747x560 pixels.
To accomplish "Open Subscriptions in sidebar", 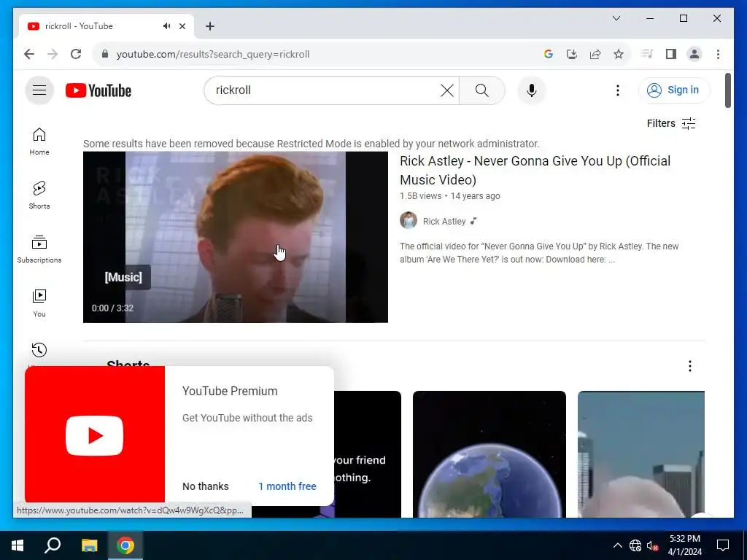I will [39, 249].
